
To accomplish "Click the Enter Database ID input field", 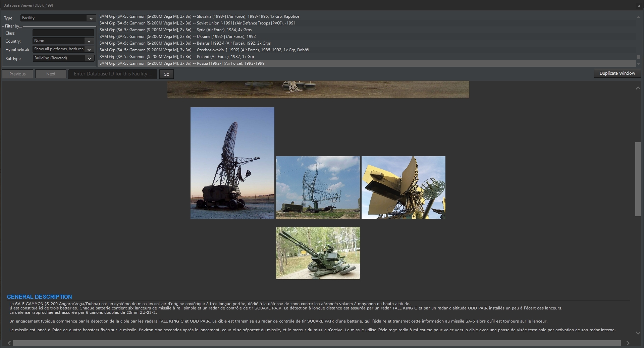I will [113, 74].
